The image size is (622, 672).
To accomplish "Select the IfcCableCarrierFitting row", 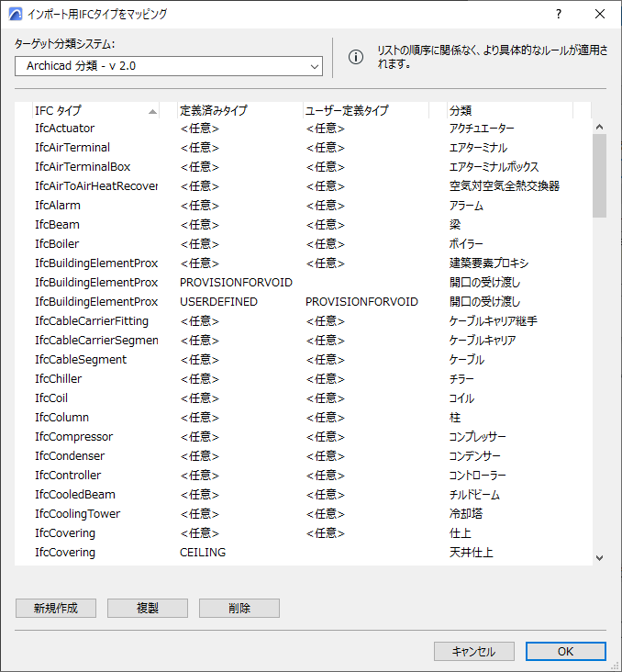I will click(x=304, y=321).
